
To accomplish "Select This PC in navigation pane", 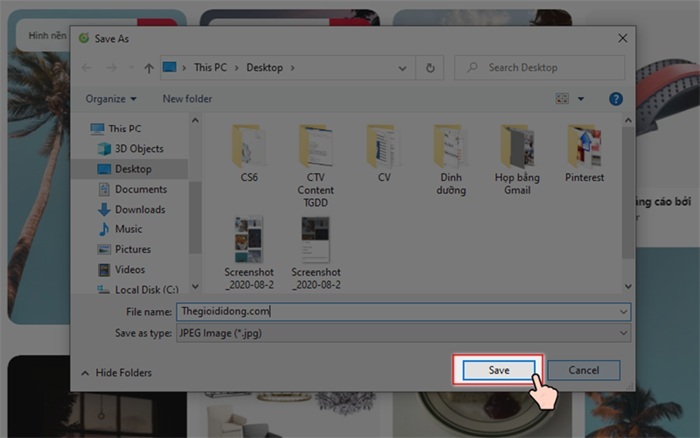I will (116, 129).
